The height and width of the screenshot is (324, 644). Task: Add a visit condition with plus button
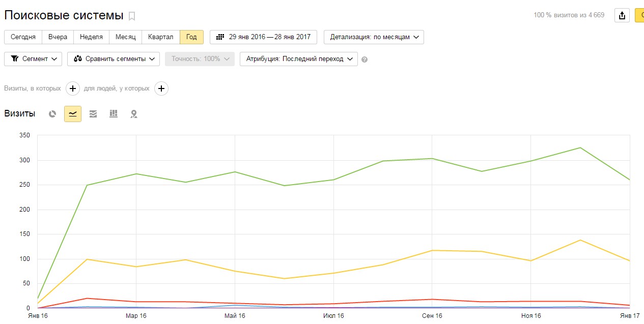pyautogui.click(x=73, y=89)
